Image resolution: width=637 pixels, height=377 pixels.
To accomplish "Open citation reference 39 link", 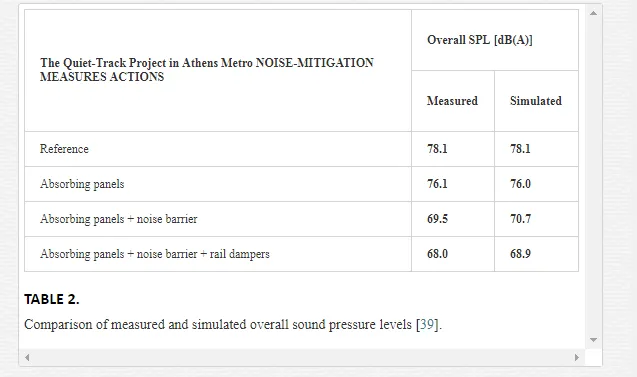I will click(x=427, y=325).
